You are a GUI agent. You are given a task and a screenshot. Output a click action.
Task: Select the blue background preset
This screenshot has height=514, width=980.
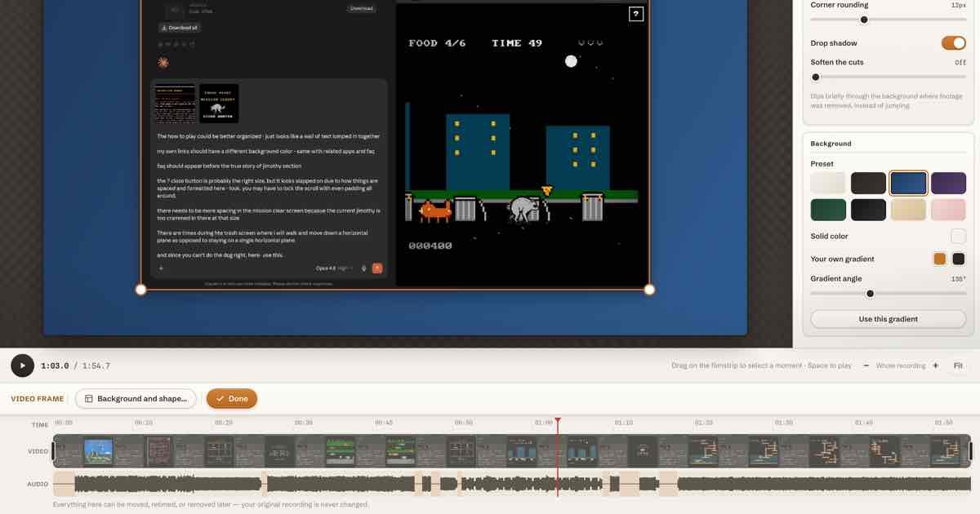pos(908,183)
